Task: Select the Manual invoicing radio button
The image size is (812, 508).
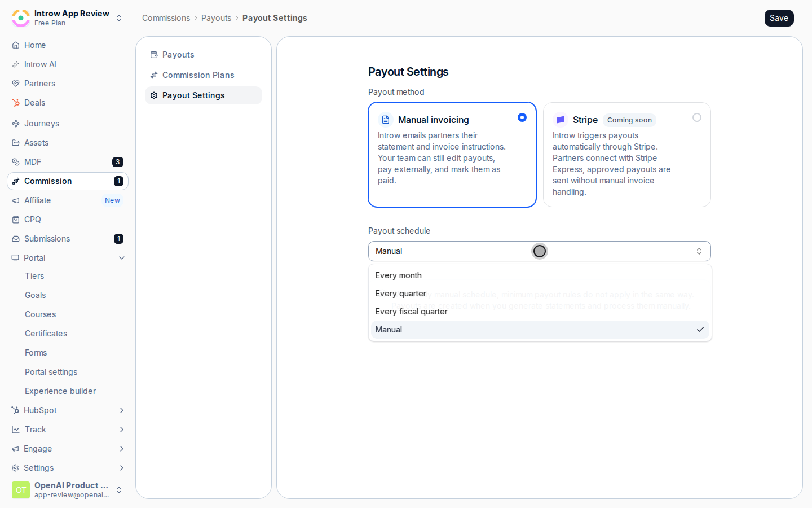Action: (x=522, y=117)
